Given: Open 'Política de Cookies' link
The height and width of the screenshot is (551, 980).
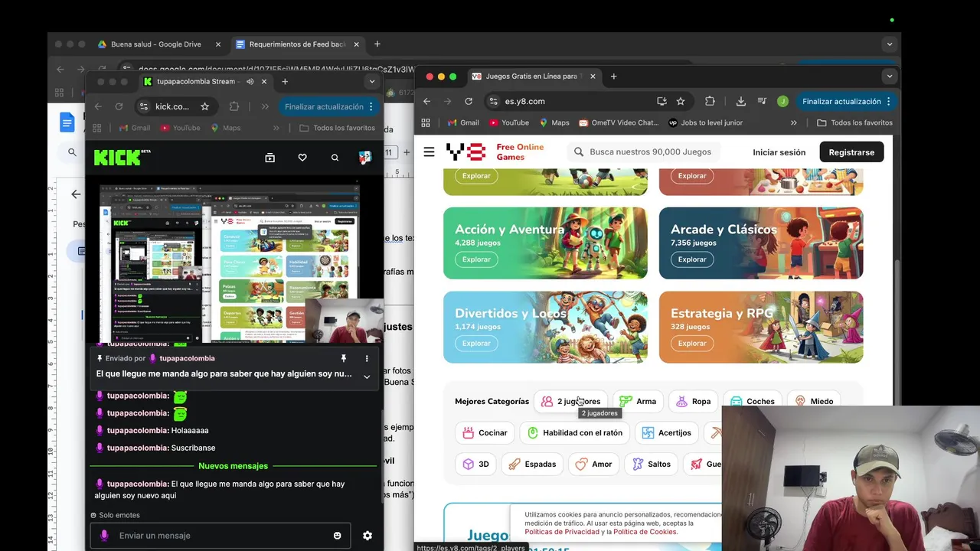Looking at the screenshot, I should [645, 532].
